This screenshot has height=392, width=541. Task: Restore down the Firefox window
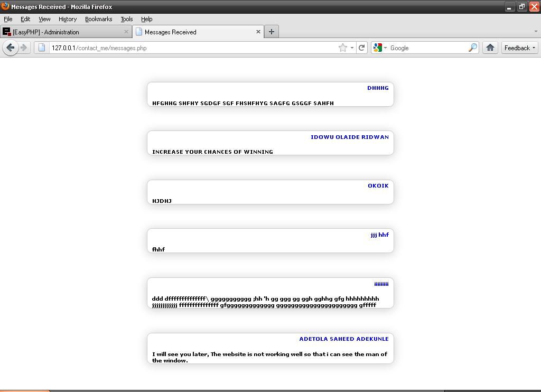point(521,6)
